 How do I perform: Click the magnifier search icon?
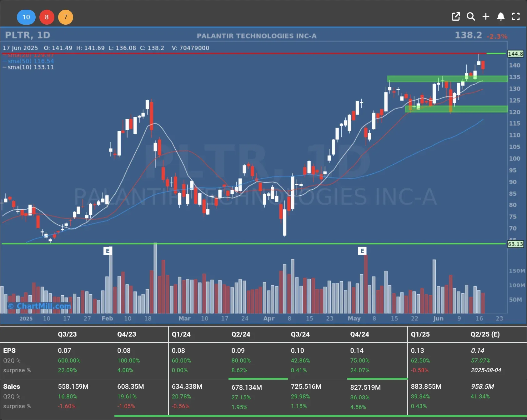[471, 17]
